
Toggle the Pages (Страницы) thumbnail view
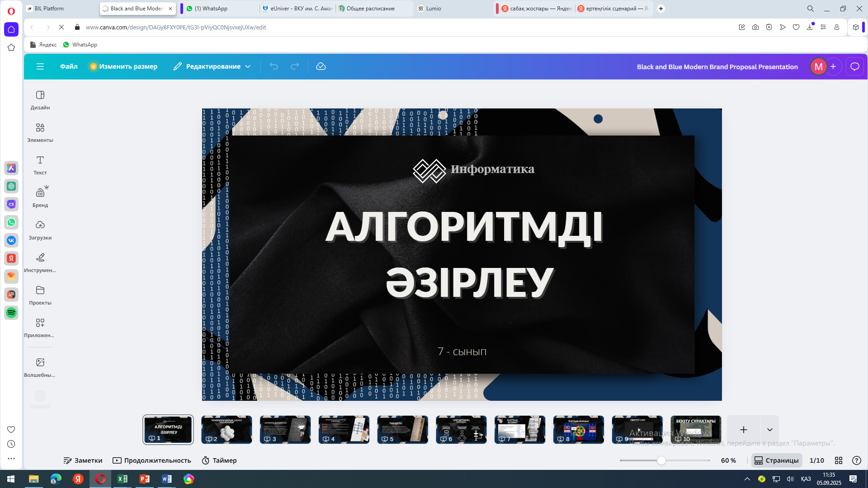coord(777,460)
